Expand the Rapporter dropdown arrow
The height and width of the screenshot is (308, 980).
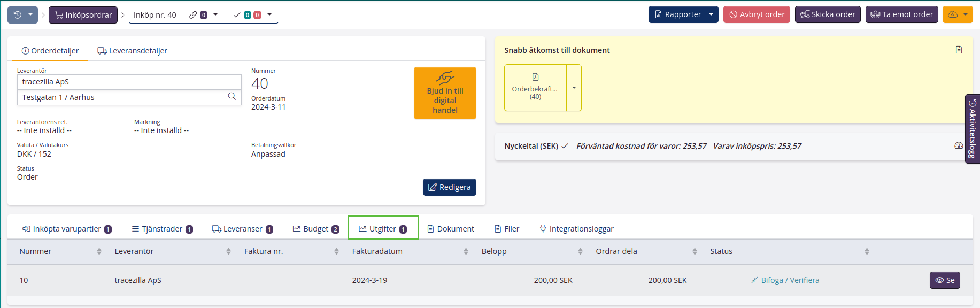coord(711,15)
